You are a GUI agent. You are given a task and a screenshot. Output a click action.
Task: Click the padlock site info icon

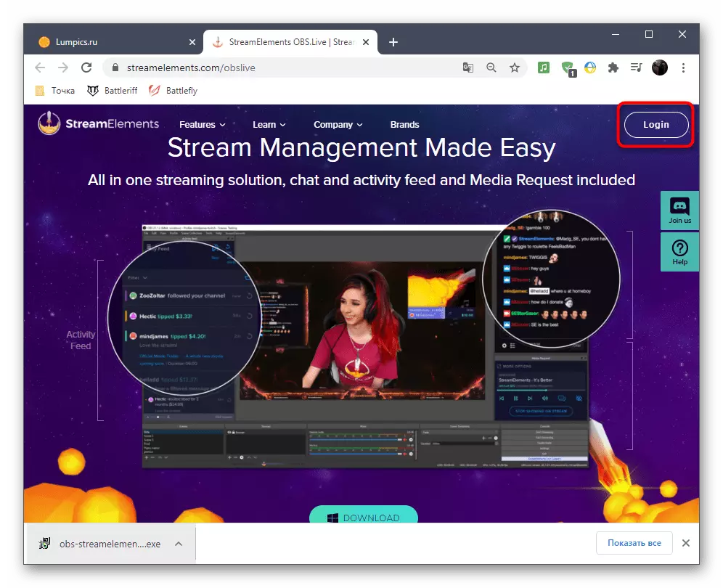pos(115,68)
